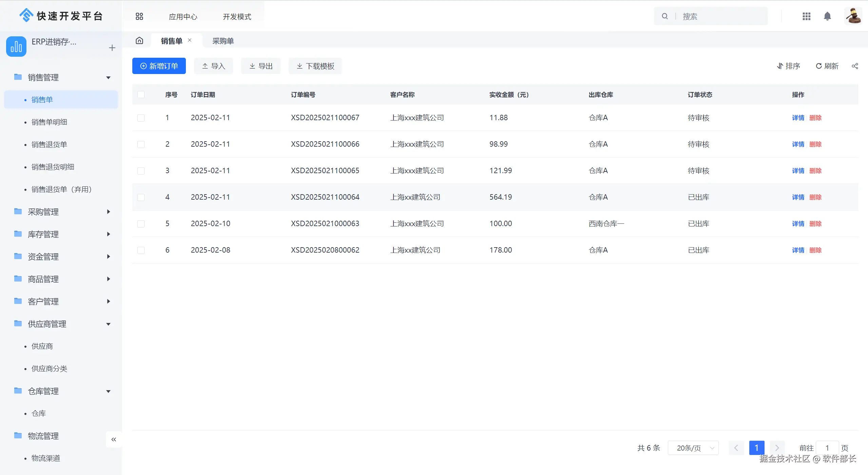Check the row for order XSD2025021100067
The height and width of the screenshot is (475, 868).
click(x=141, y=118)
